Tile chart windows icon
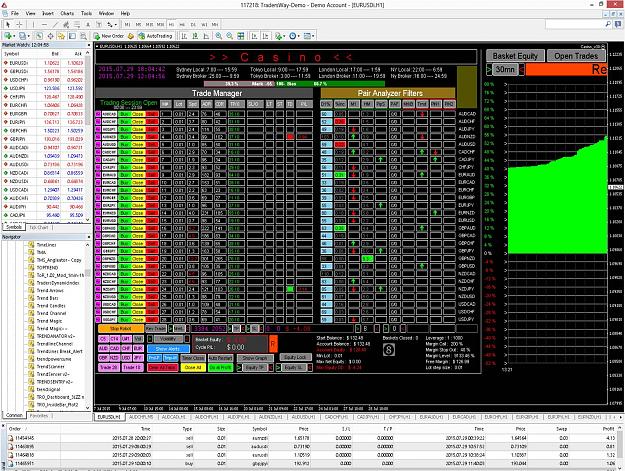The image size is (625, 471). (x=241, y=36)
